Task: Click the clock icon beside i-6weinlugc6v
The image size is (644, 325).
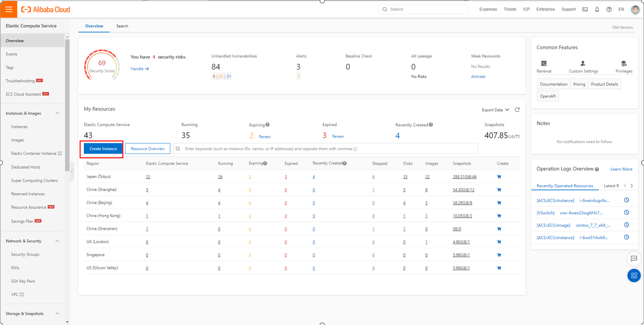Action: [x=627, y=200]
